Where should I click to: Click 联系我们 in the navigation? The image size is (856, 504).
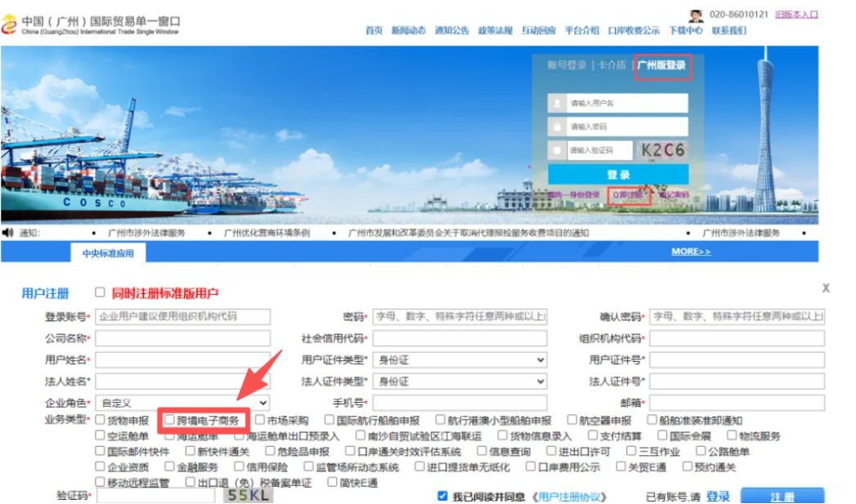(728, 30)
